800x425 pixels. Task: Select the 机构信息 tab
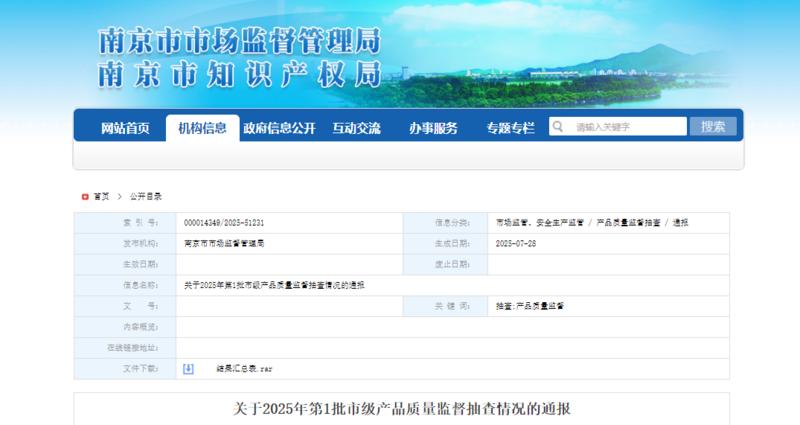[x=203, y=128]
